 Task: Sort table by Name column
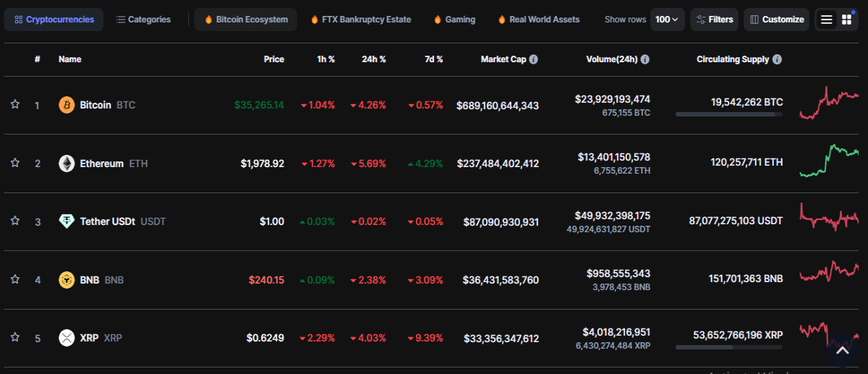pos(70,59)
